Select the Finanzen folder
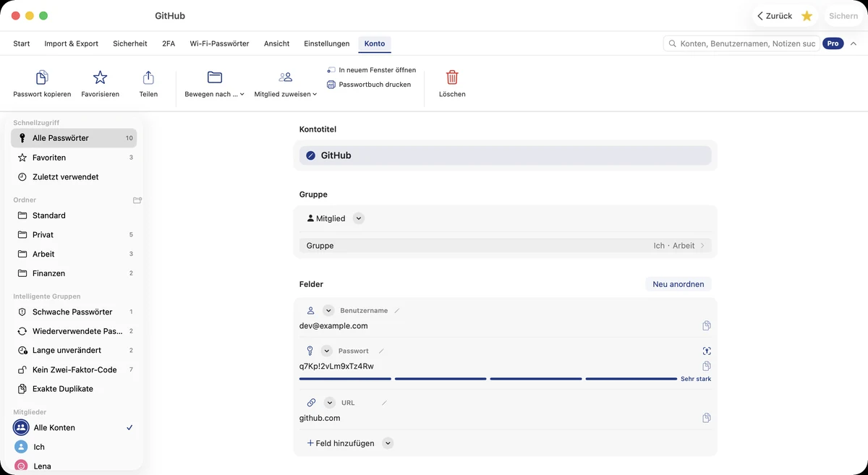Viewport: 868px width, 475px height. (x=74, y=273)
